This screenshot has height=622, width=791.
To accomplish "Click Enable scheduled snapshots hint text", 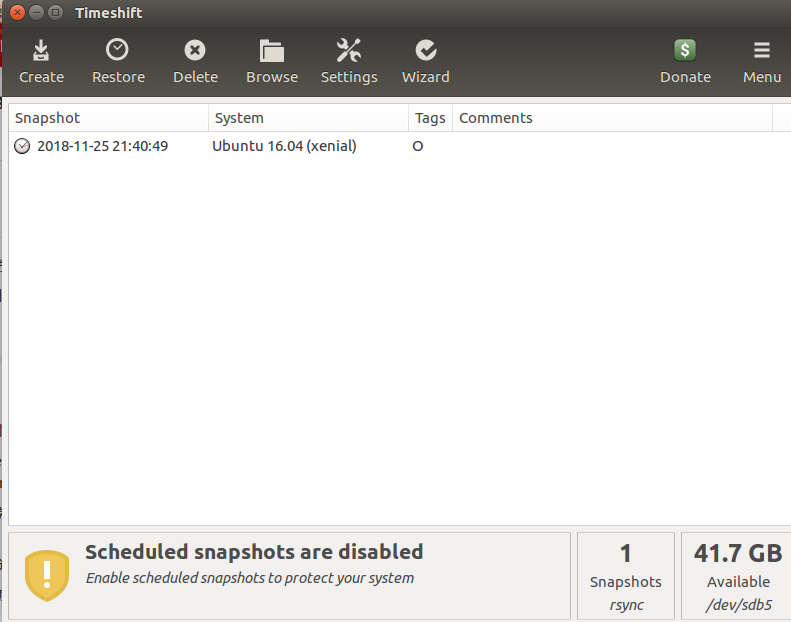I will (250, 578).
